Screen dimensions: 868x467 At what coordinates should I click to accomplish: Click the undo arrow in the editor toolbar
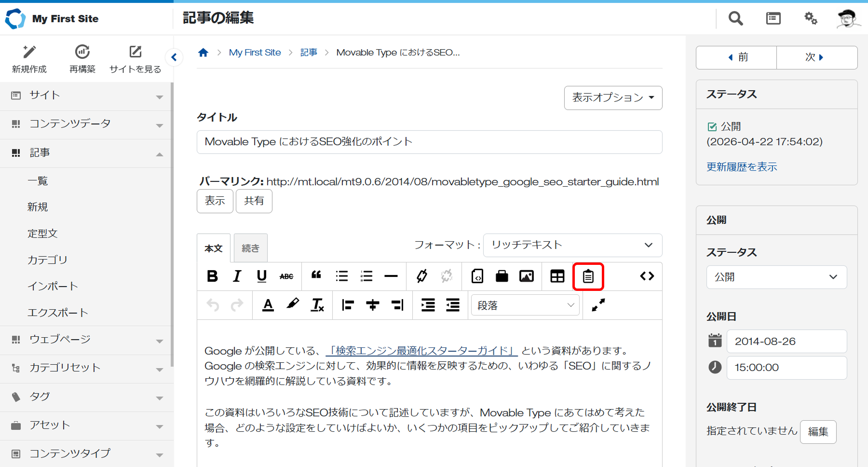(212, 304)
